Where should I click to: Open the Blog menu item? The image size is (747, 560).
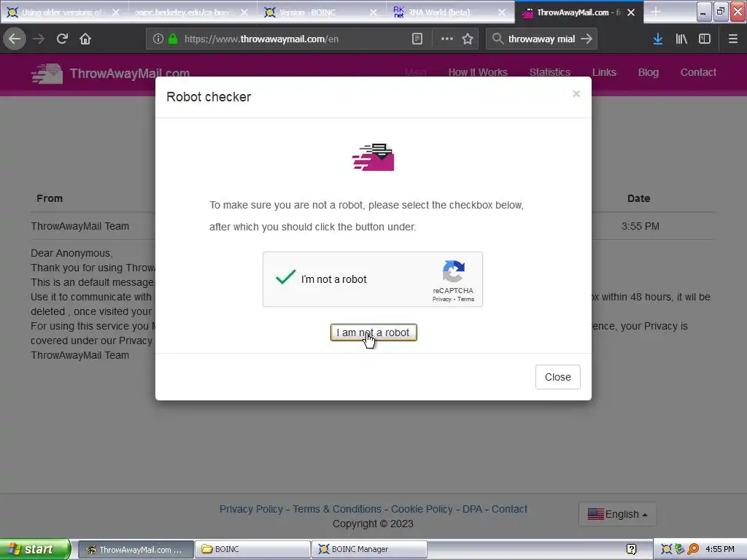[x=649, y=72]
